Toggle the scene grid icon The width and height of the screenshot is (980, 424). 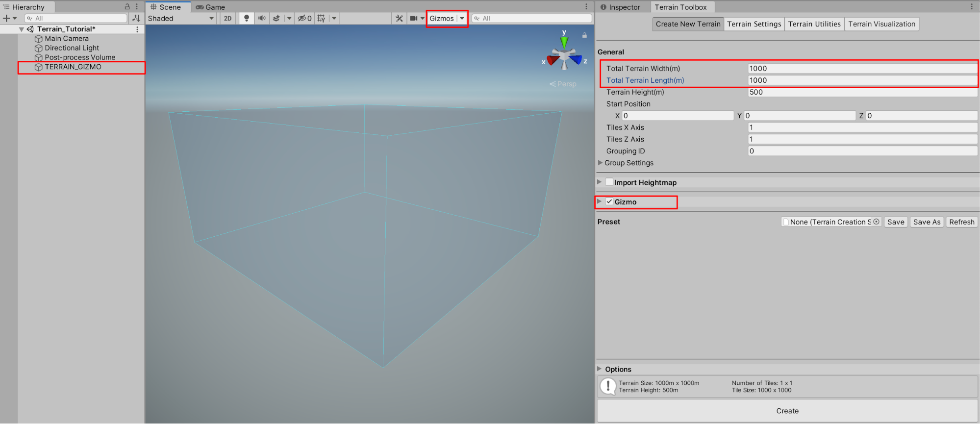[x=321, y=18]
